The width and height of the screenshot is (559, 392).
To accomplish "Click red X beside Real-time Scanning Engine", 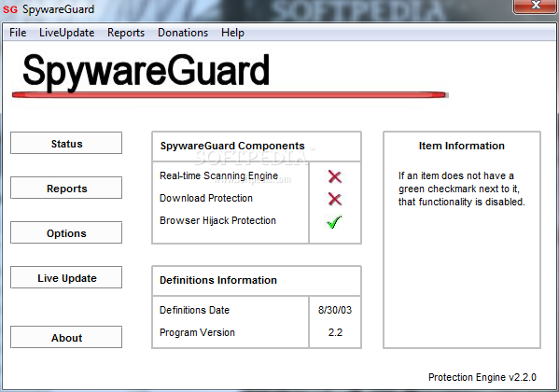I will pyautogui.click(x=335, y=176).
